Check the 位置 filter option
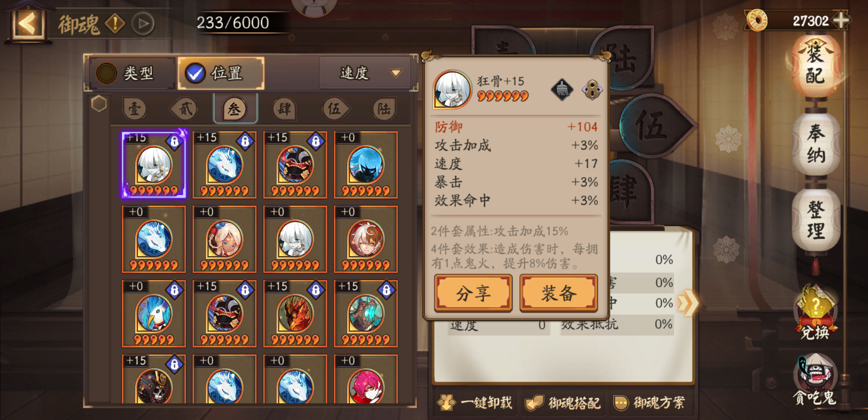 pyautogui.click(x=221, y=73)
